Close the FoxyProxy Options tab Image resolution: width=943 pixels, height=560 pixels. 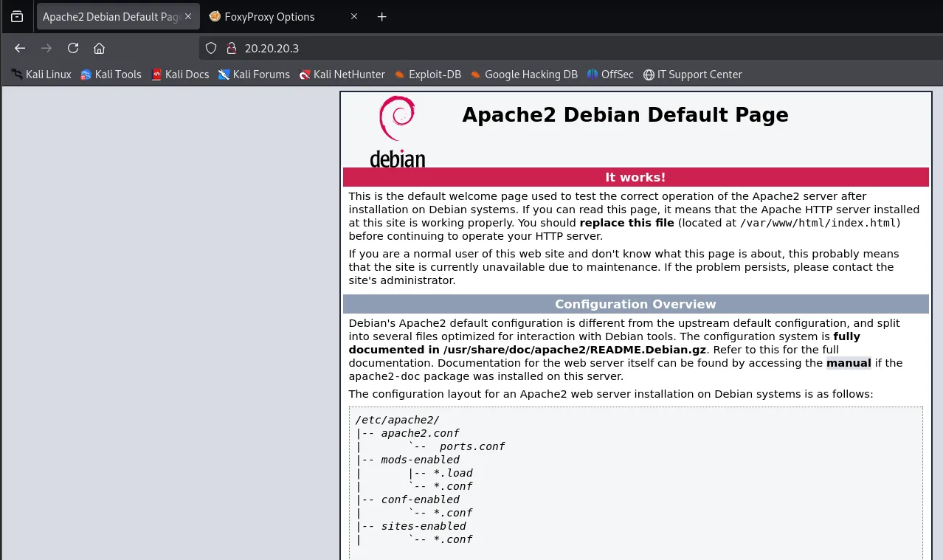(x=354, y=16)
